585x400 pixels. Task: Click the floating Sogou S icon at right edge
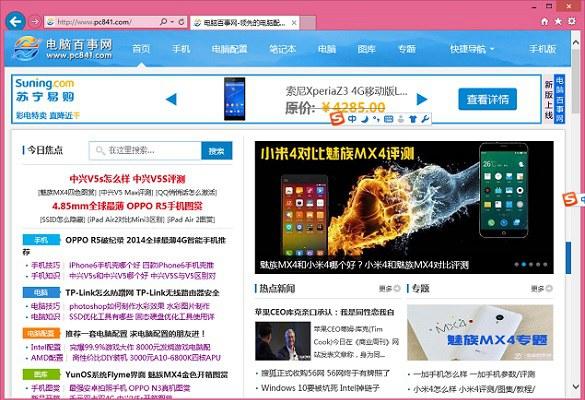coord(570,199)
